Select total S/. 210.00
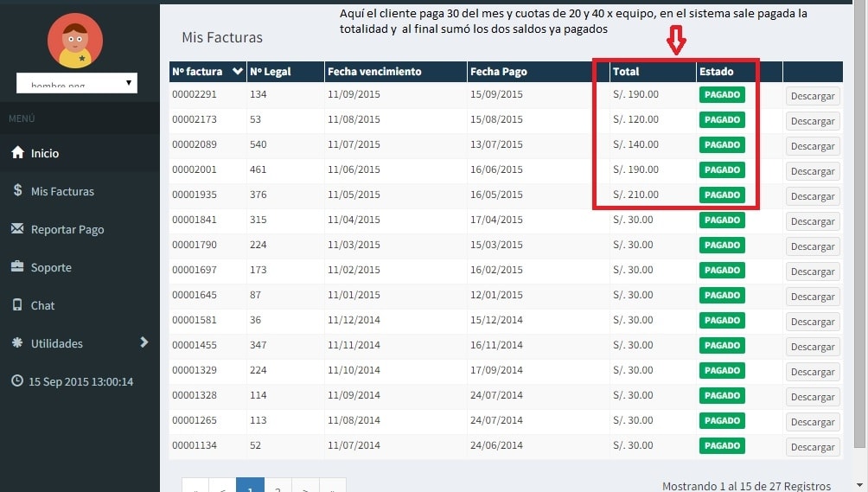The width and height of the screenshot is (868, 492). [635, 195]
